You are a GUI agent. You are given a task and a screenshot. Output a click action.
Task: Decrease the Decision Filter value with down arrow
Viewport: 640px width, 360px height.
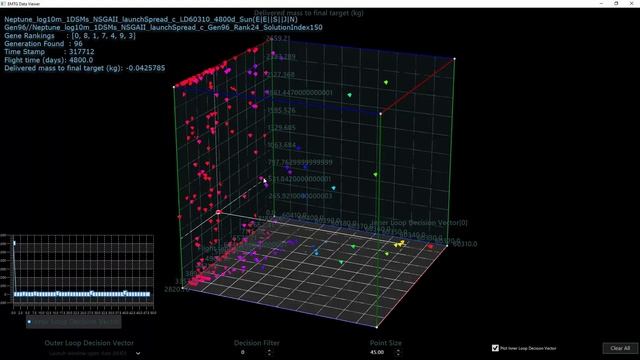click(269, 354)
